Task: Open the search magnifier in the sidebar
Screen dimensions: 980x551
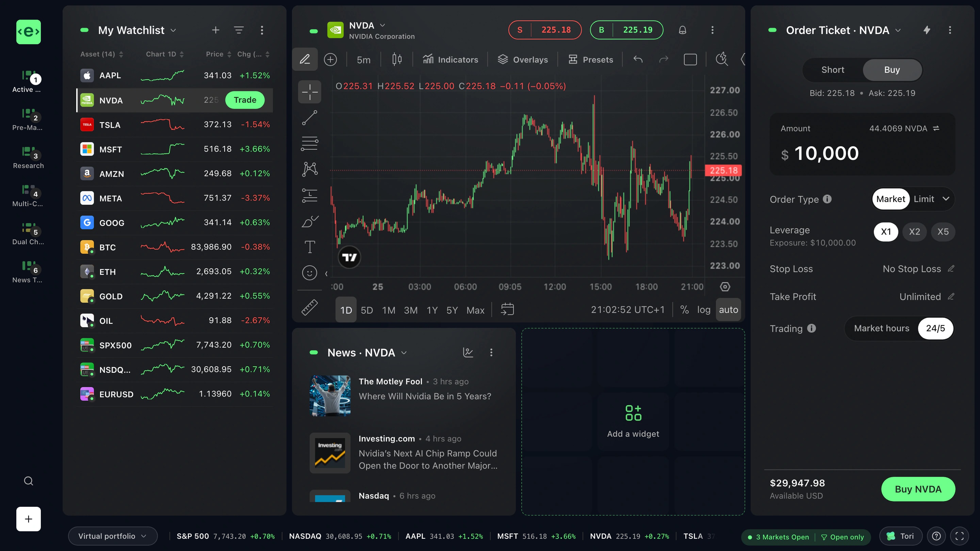Action: (29, 481)
